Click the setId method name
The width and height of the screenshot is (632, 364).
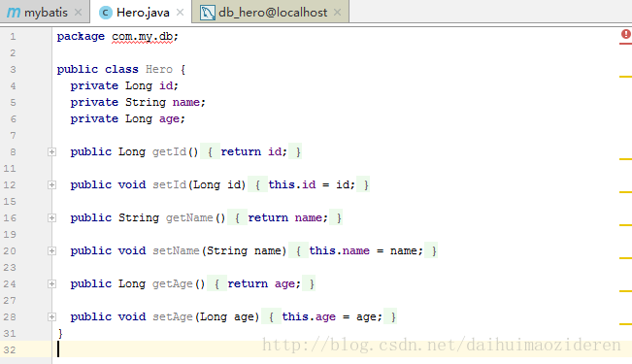[x=169, y=185]
